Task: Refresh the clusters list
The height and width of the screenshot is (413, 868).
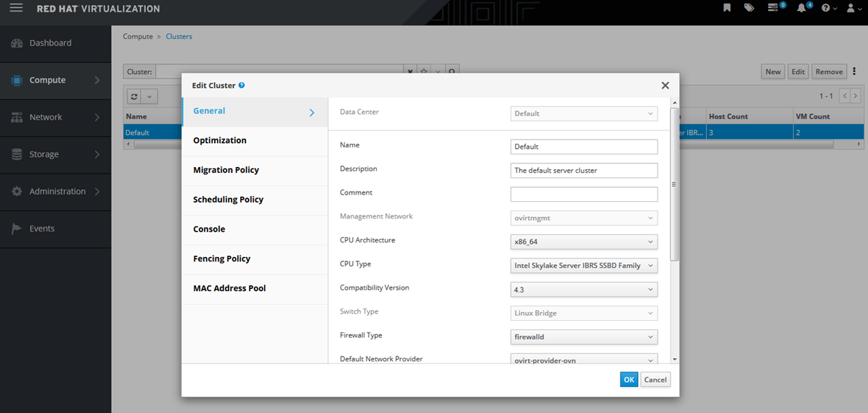Action: pyautogui.click(x=134, y=97)
